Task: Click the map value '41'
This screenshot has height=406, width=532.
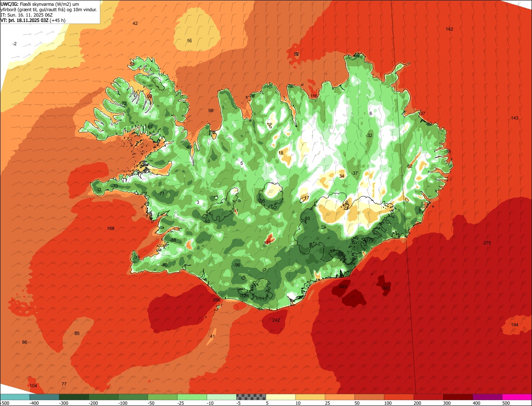Action: (x=212, y=336)
